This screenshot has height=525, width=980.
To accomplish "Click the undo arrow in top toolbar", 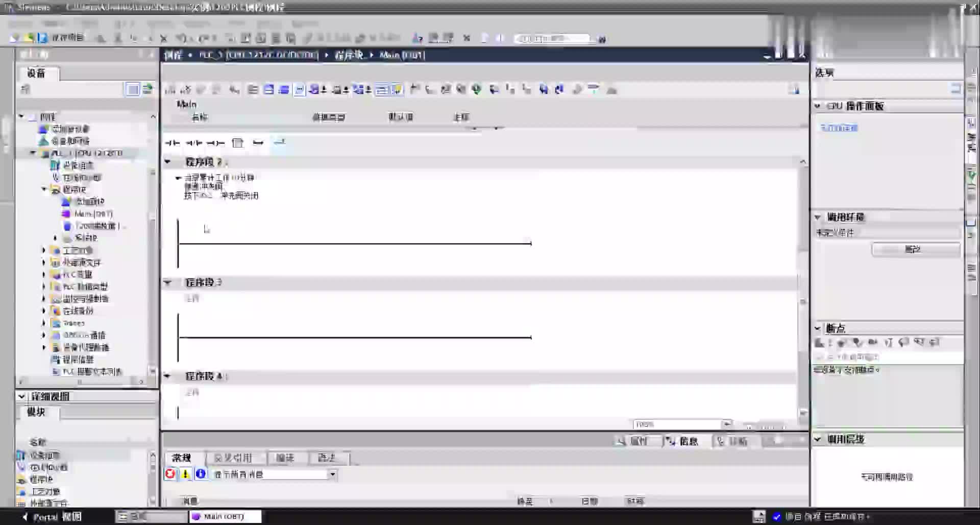I will pyautogui.click(x=181, y=38).
